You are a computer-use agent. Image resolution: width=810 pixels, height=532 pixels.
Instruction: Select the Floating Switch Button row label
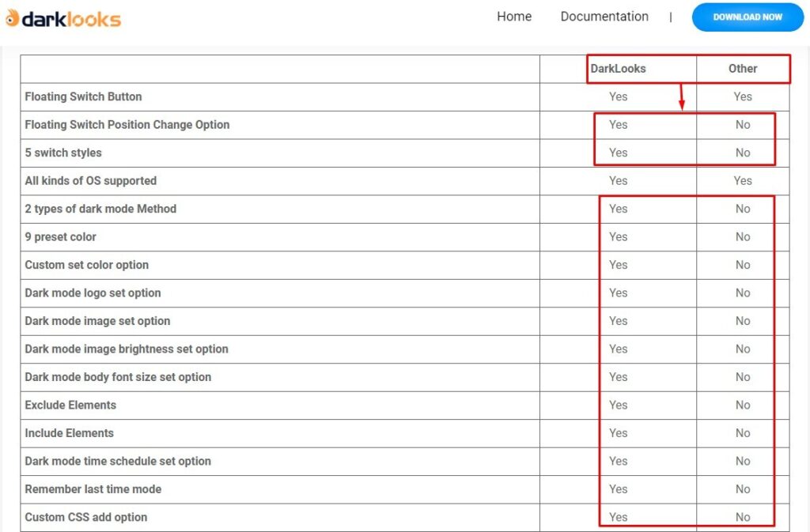(x=83, y=96)
